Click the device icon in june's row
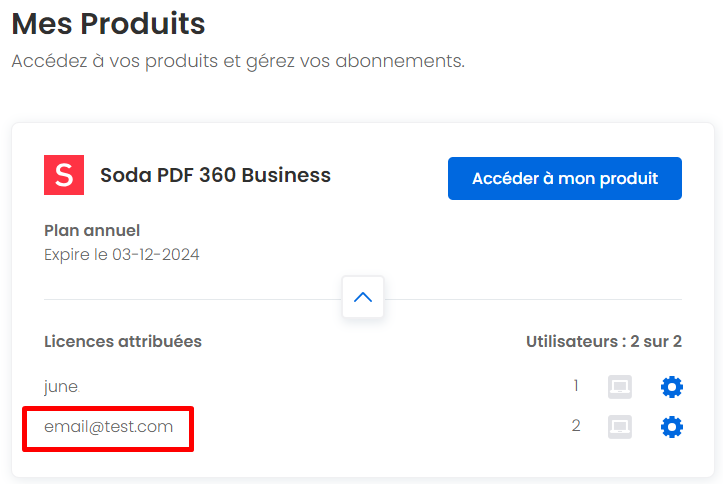Viewport: 723px width, 484px height. pyautogui.click(x=620, y=387)
